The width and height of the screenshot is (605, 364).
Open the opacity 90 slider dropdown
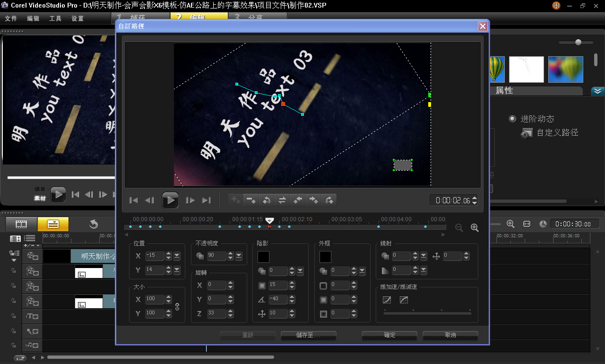pyautogui.click(x=239, y=256)
